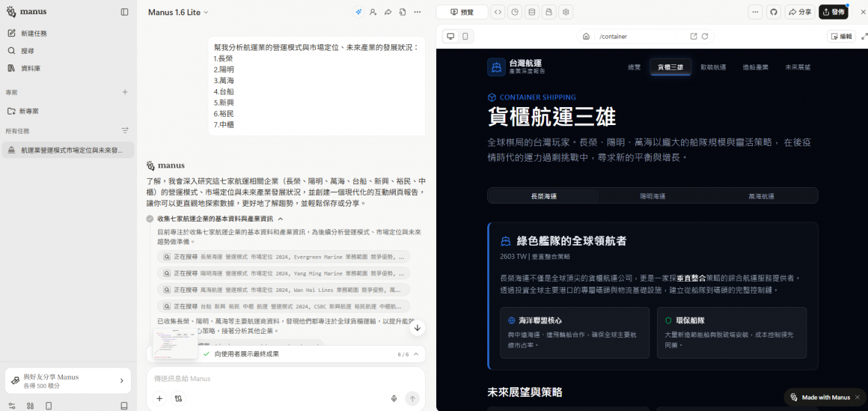Click the share arrow icon in the chat header
The width and height of the screenshot is (868, 411).
(x=388, y=12)
